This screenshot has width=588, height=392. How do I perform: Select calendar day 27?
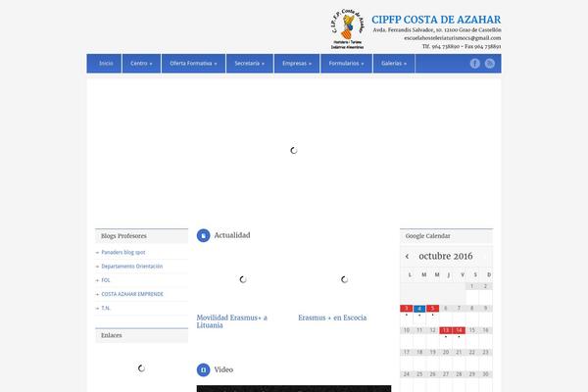[446, 374]
